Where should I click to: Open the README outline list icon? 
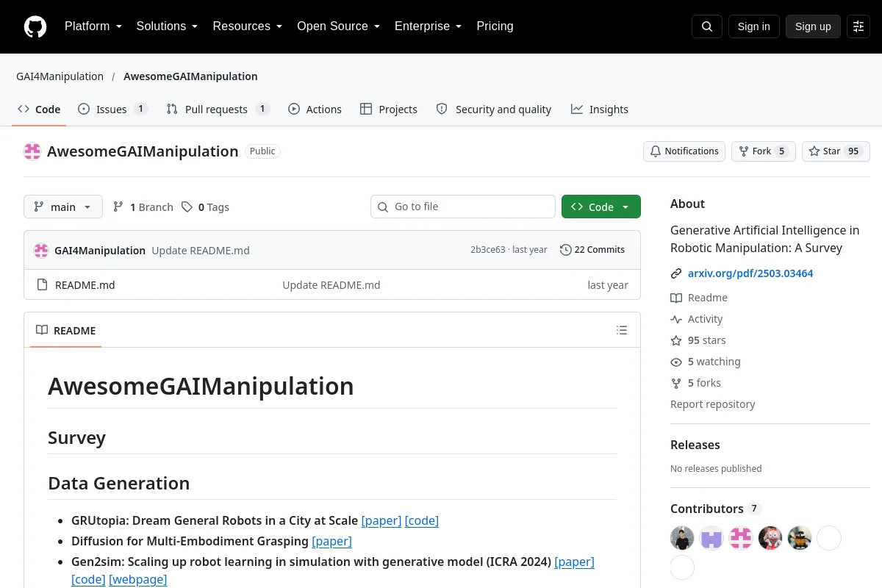click(x=622, y=330)
